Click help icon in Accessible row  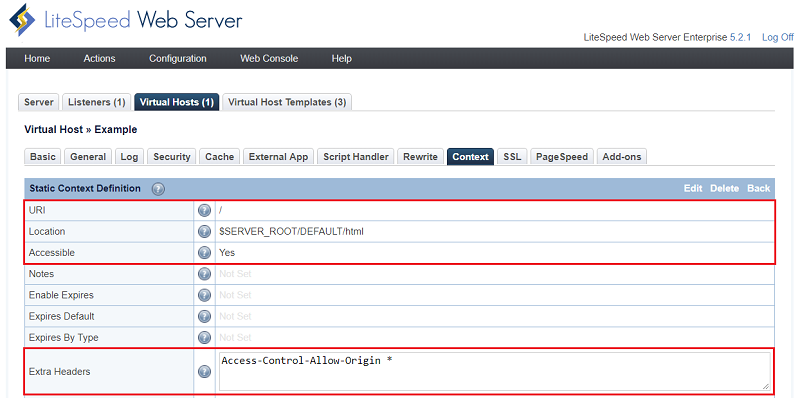[204, 253]
